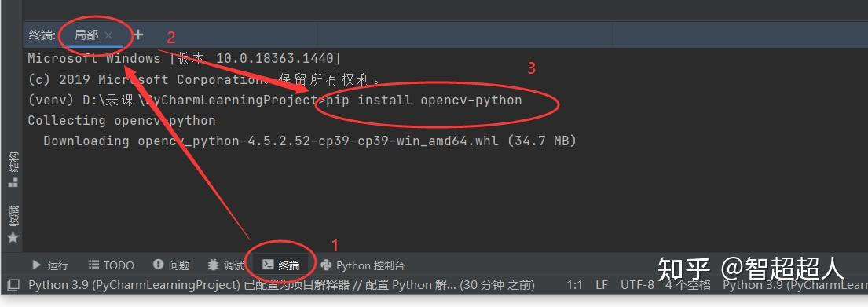Add a new terminal session with plus icon
The image size is (868, 307).
(x=138, y=35)
